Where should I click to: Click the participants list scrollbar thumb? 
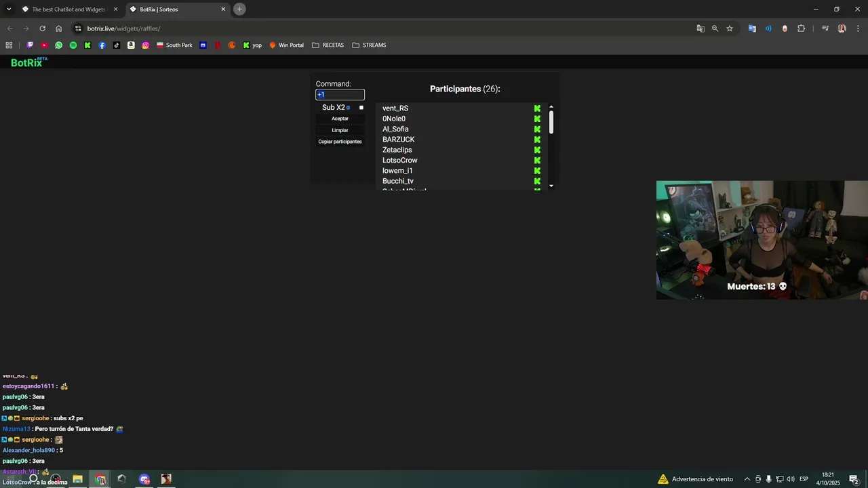[x=551, y=122]
